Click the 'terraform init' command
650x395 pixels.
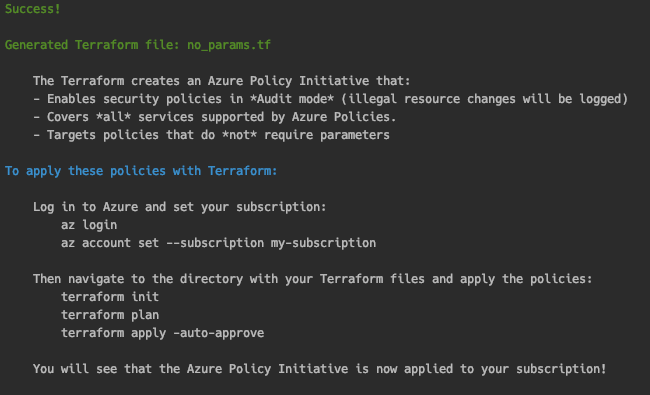pos(110,297)
